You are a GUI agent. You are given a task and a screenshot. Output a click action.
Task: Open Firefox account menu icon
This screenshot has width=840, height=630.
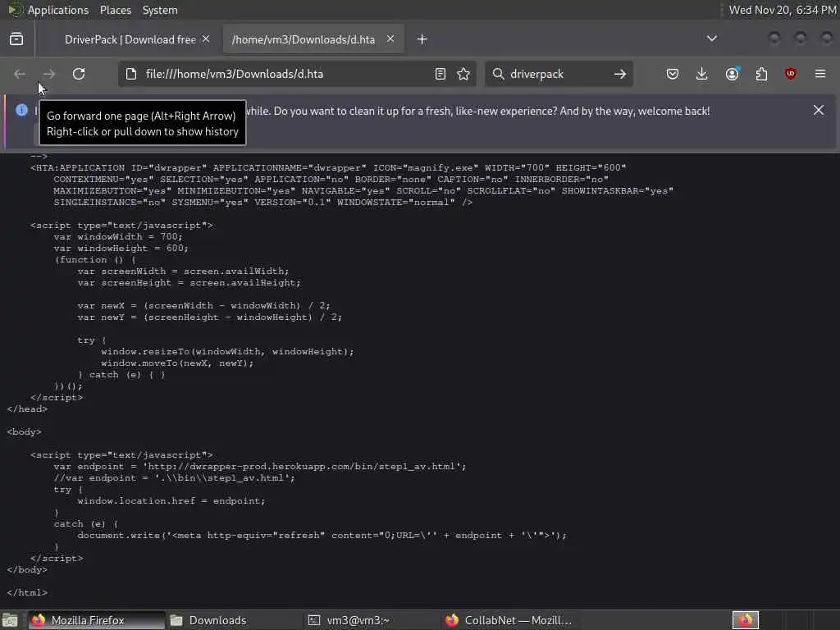tap(733, 74)
